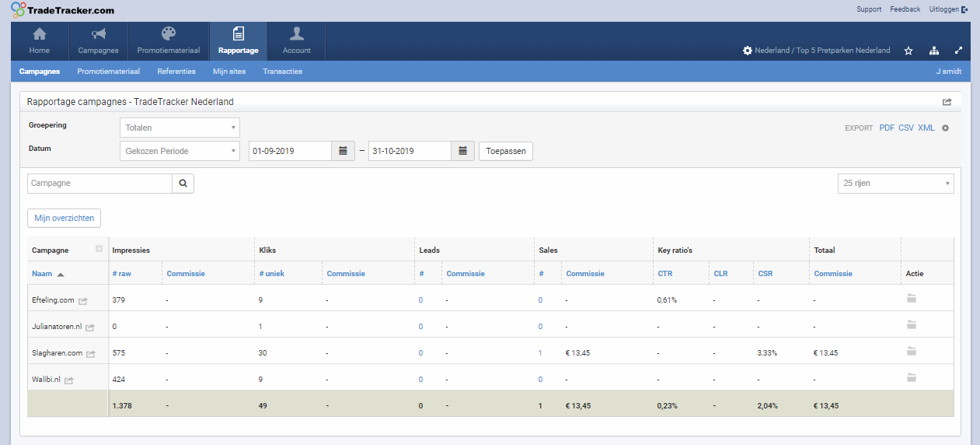Open the Account main tab
Screen dimensions: 980x445
click(x=296, y=41)
